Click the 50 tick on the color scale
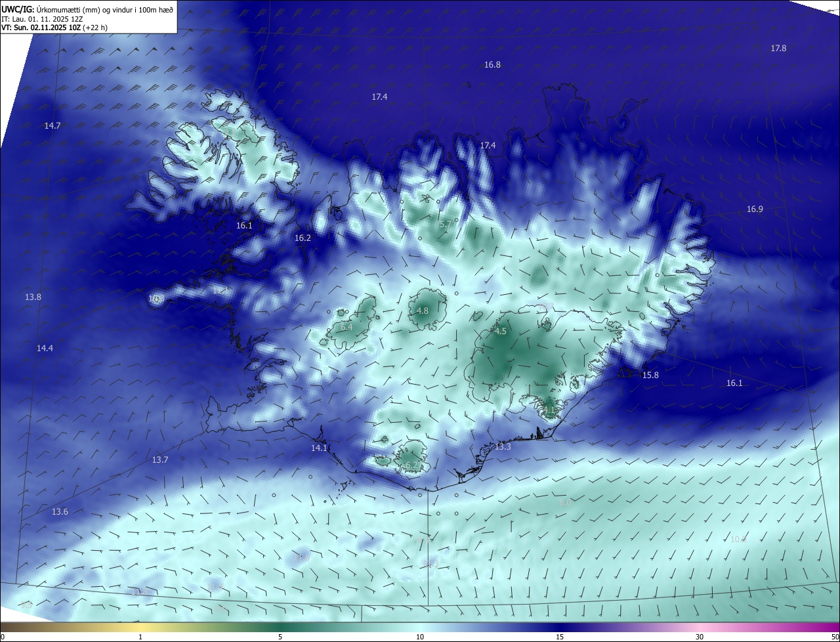 click(835, 637)
